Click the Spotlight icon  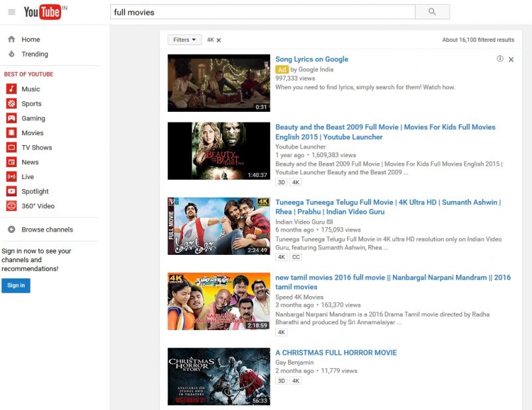click(11, 191)
